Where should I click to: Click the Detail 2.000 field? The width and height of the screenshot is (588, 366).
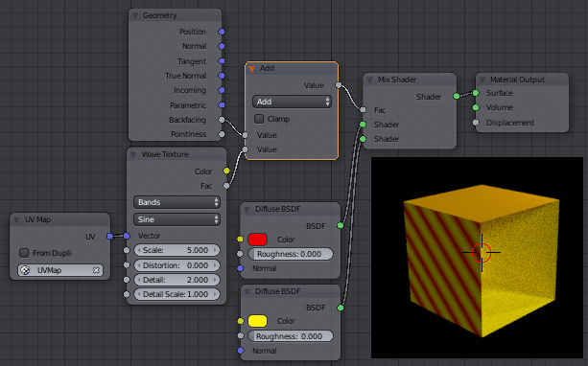point(176,280)
